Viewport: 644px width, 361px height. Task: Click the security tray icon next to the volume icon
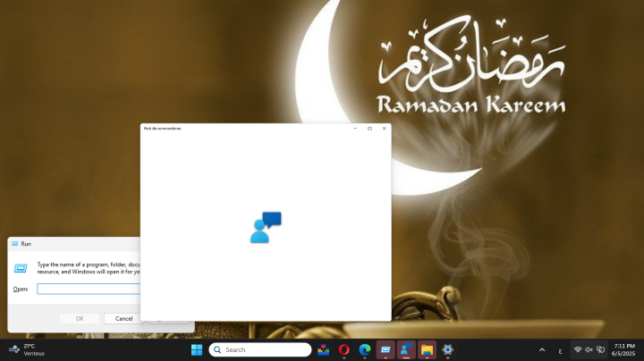point(600,349)
